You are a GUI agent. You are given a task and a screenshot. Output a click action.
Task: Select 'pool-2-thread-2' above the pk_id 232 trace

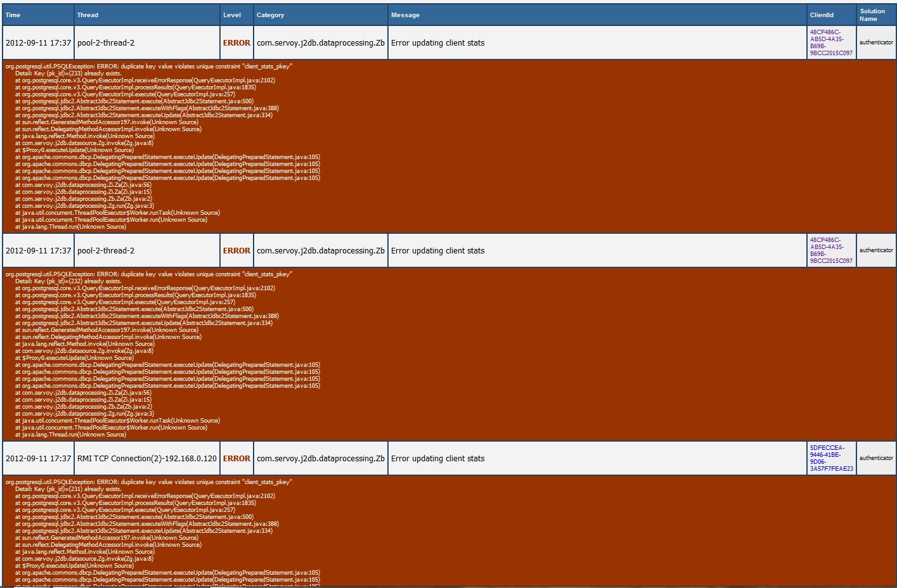[106, 250]
